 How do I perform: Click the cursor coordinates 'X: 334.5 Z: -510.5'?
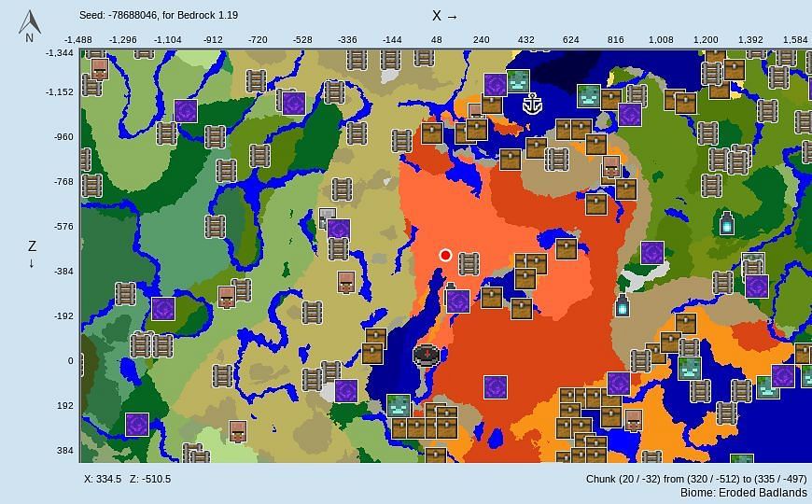(127, 479)
